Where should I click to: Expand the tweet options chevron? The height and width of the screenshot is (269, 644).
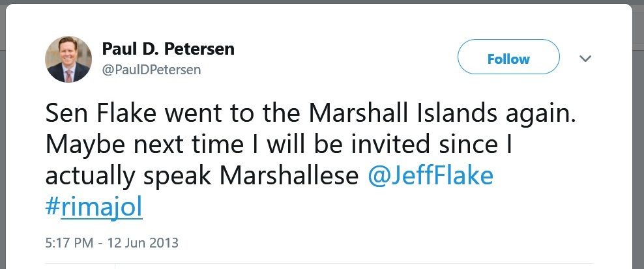pos(585,59)
